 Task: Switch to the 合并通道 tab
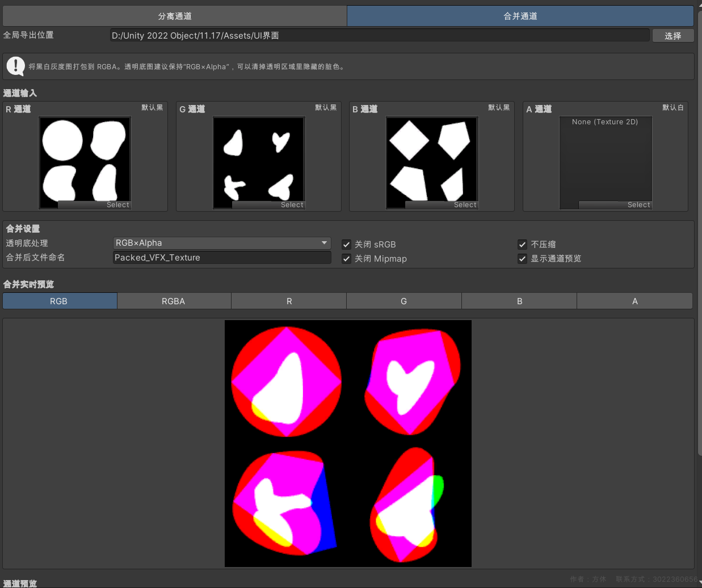pos(520,16)
